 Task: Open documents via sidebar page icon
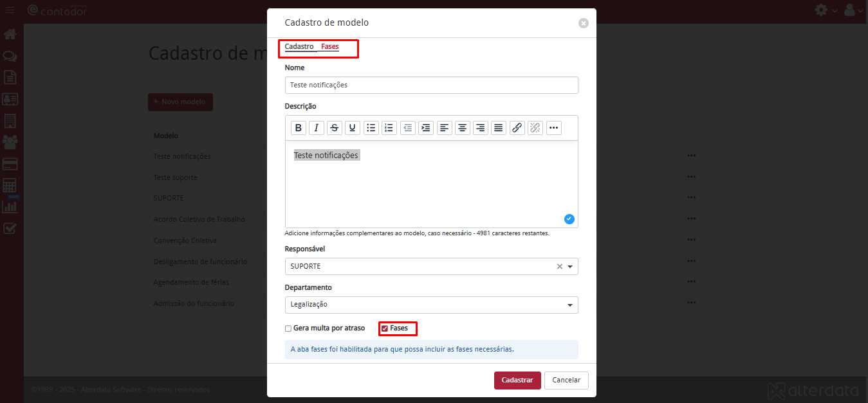(x=10, y=77)
